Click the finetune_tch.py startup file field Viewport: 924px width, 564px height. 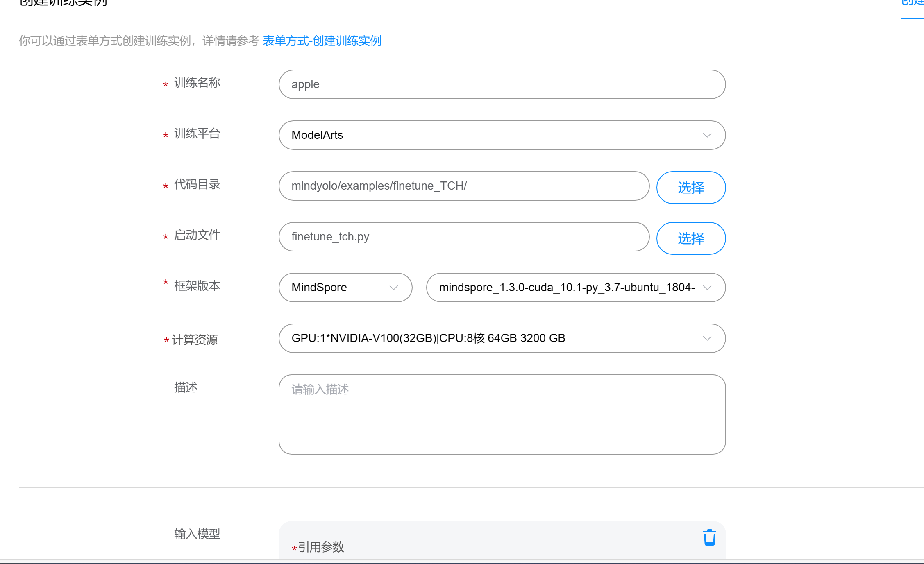pos(463,236)
